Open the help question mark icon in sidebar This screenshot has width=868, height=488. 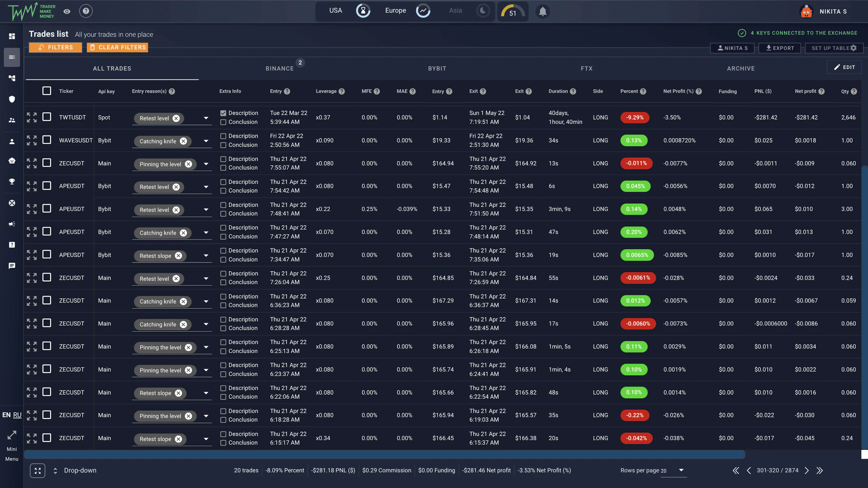12,245
